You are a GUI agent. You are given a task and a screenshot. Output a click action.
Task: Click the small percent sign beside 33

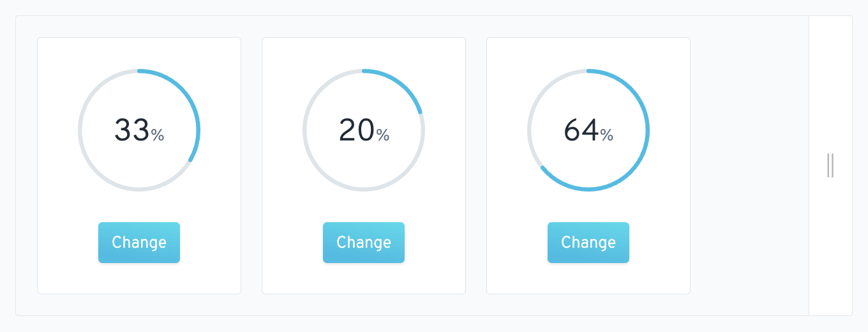coord(158,135)
